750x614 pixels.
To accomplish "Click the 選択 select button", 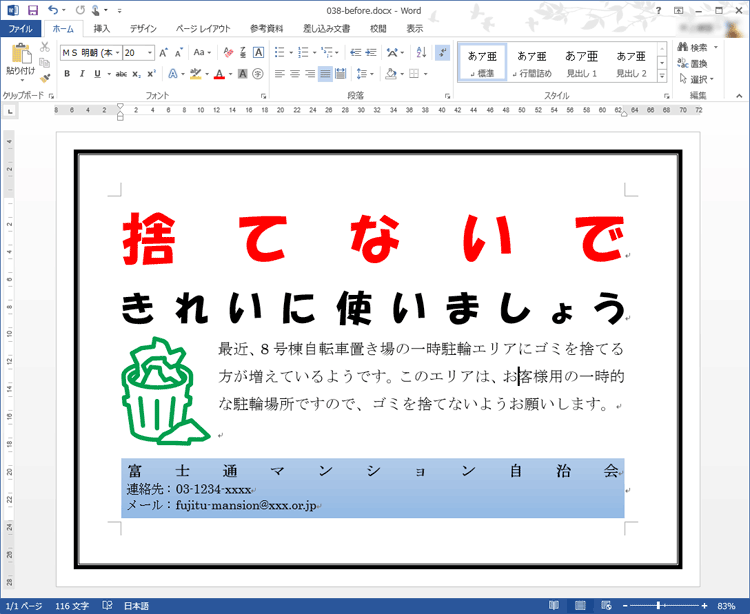I will [x=697, y=79].
